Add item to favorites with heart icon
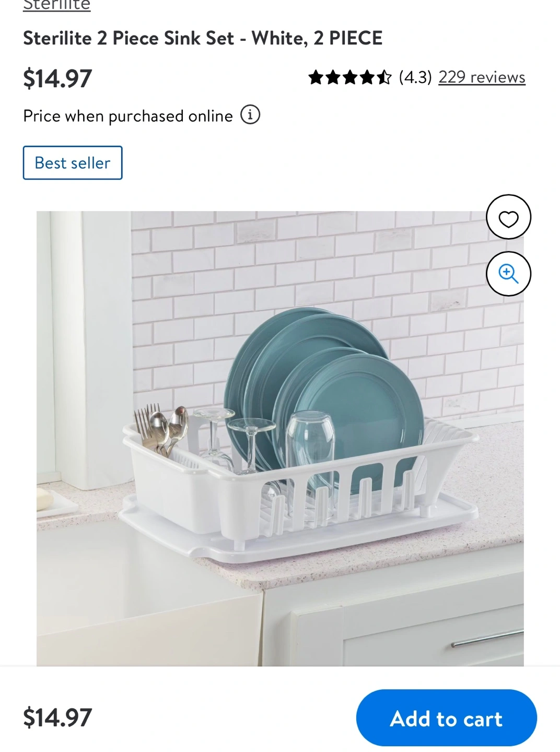 click(x=508, y=217)
